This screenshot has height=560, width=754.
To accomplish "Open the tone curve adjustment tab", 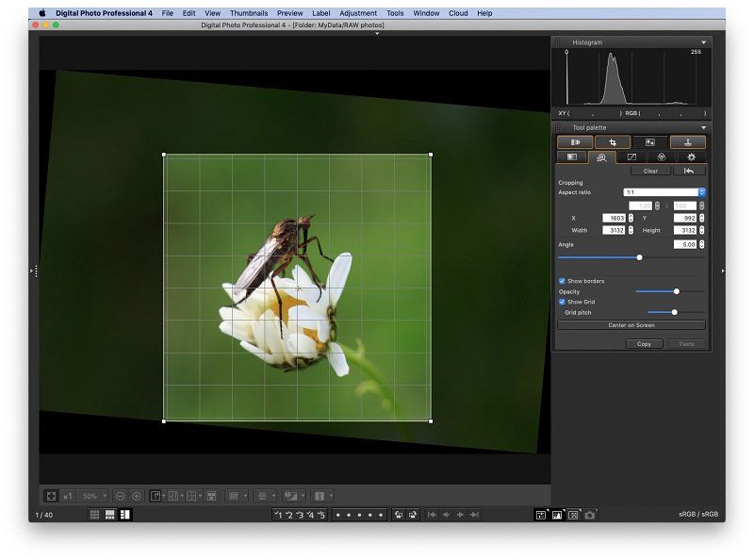I will 632,156.
